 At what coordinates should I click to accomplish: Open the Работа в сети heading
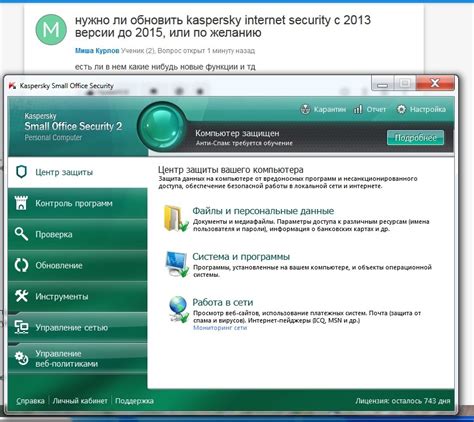(223, 302)
